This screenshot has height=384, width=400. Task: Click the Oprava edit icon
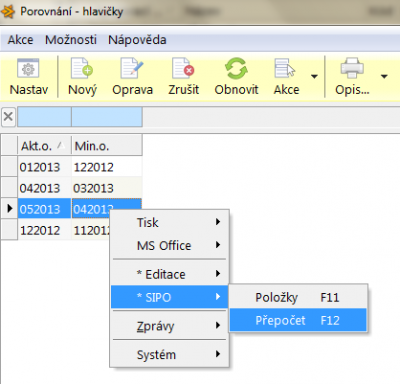pyautogui.click(x=132, y=68)
